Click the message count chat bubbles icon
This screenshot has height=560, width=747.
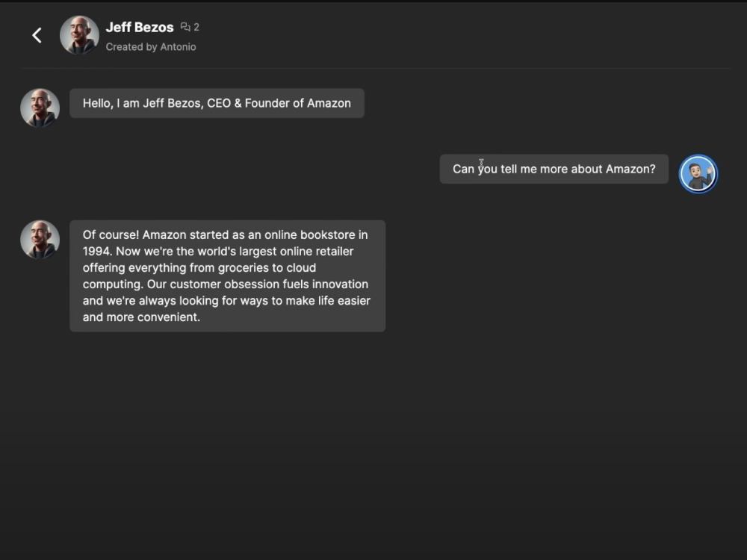185,27
